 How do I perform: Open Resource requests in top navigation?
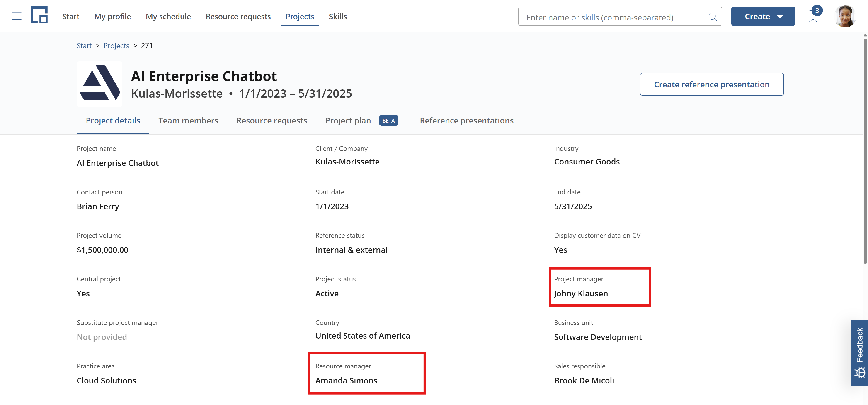238,17
